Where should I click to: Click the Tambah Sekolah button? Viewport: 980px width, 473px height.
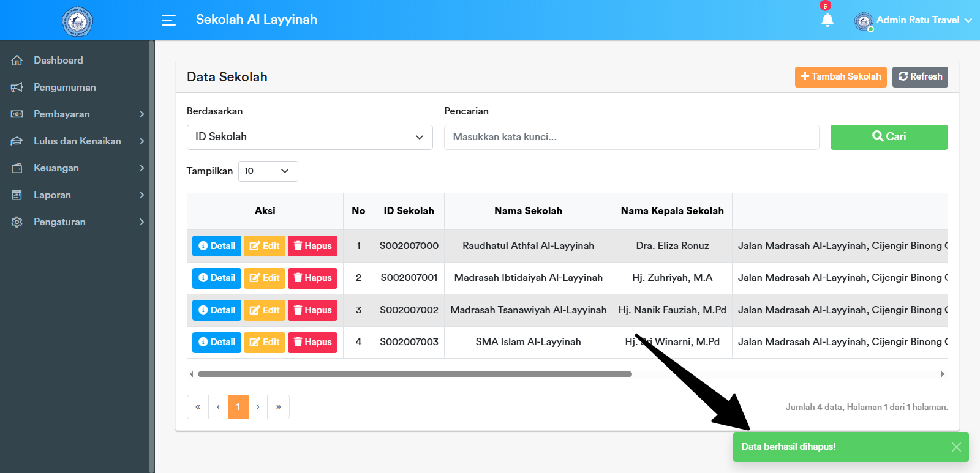[x=840, y=76]
